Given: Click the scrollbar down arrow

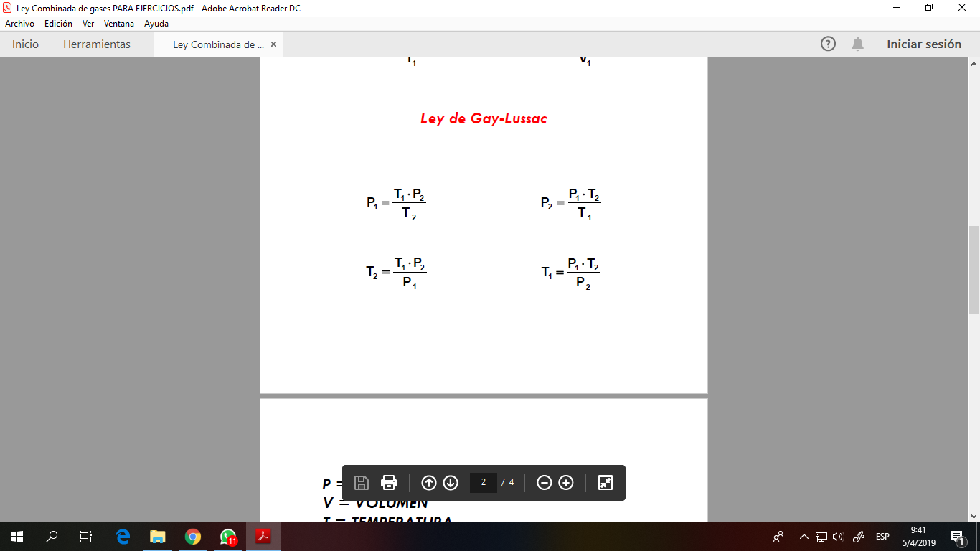Looking at the screenshot, I should click(974, 516).
